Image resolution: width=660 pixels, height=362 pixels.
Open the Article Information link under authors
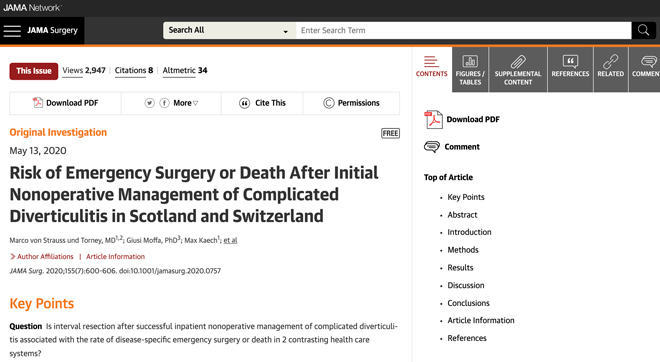pyautogui.click(x=115, y=256)
